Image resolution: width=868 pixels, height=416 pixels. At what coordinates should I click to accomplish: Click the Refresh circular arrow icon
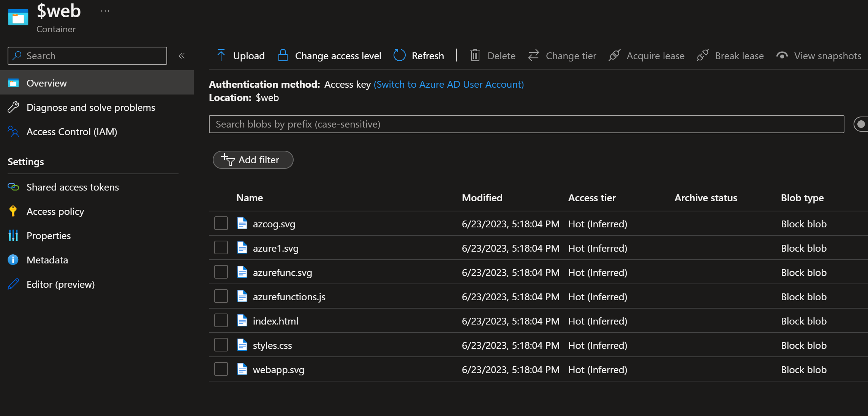(x=400, y=55)
